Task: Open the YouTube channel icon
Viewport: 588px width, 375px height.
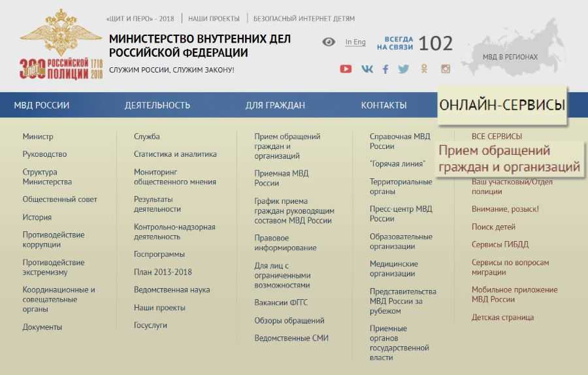Action: pyautogui.click(x=346, y=69)
